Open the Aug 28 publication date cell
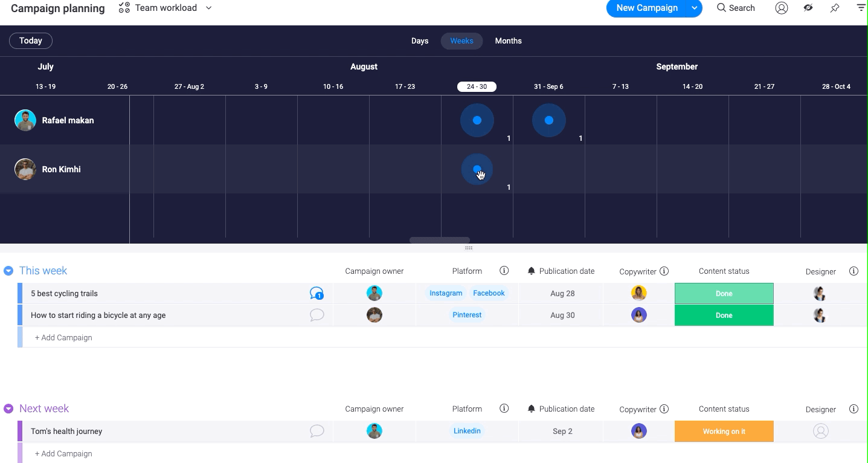The height and width of the screenshot is (463, 868). pyautogui.click(x=562, y=293)
